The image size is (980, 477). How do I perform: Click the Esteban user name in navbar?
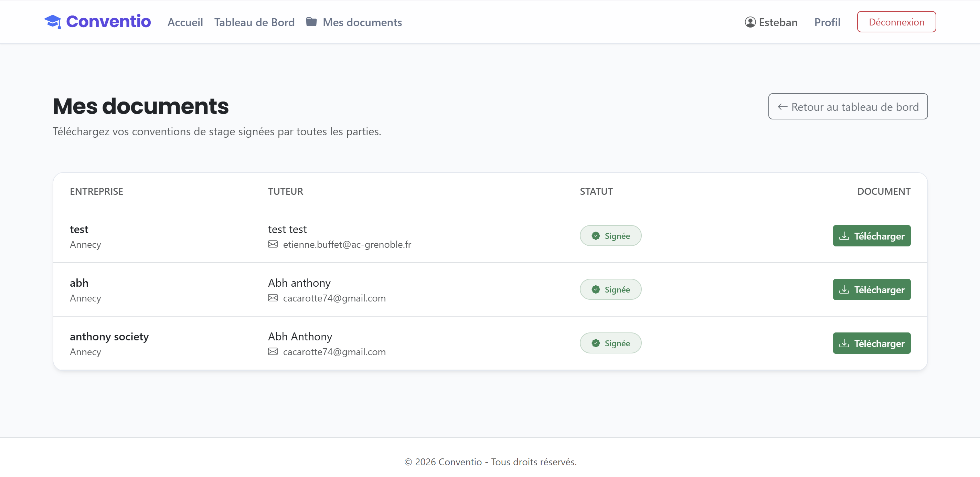click(778, 22)
